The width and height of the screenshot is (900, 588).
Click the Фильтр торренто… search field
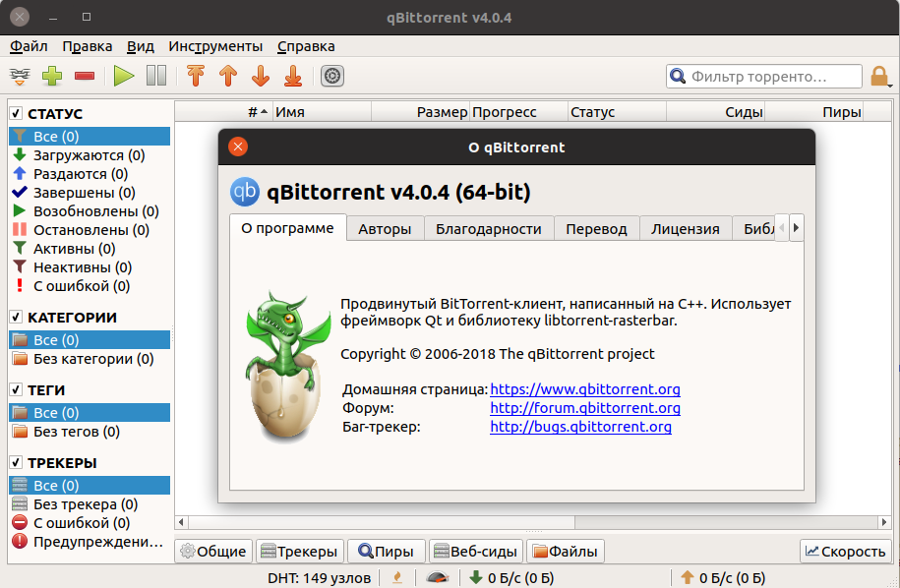point(763,76)
